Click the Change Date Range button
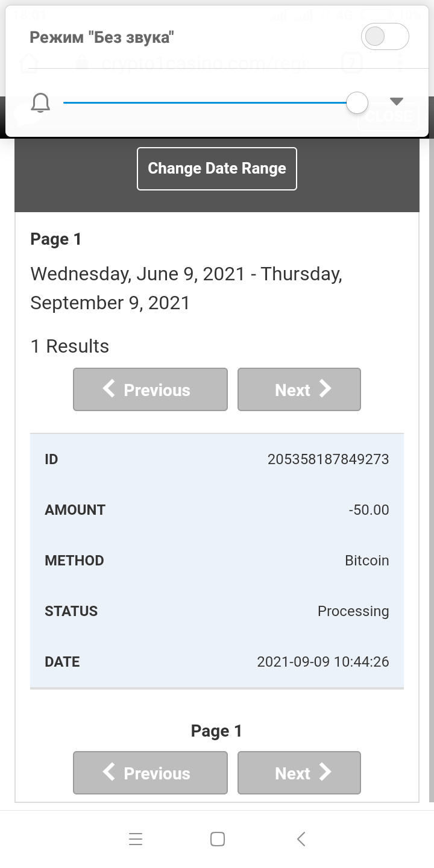This screenshot has width=434, height=868. tap(217, 169)
